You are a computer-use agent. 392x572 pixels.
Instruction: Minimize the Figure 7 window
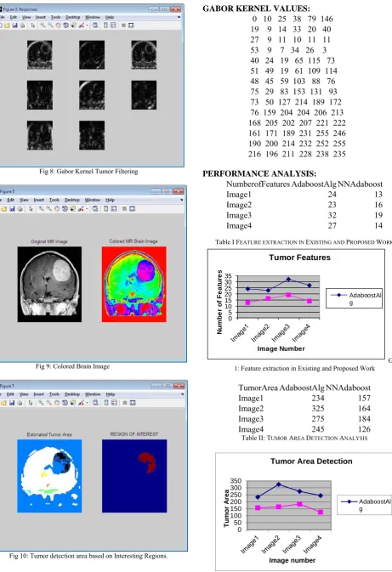[x=156, y=386]
